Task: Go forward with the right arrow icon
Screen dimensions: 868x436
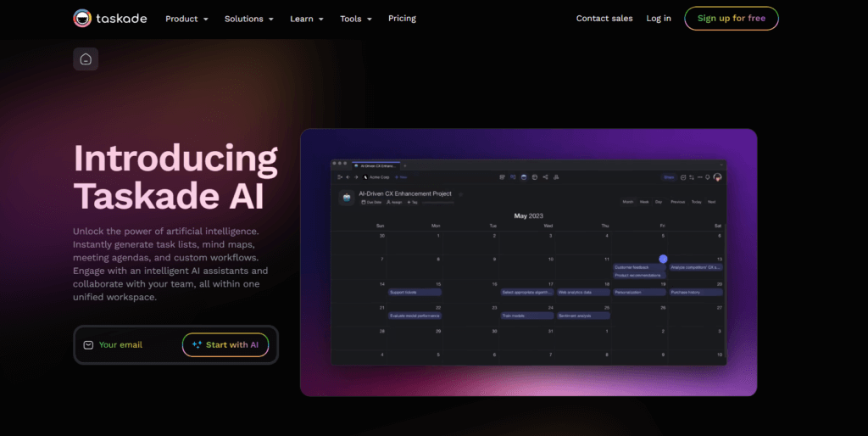Action: [x=356, y=177]
